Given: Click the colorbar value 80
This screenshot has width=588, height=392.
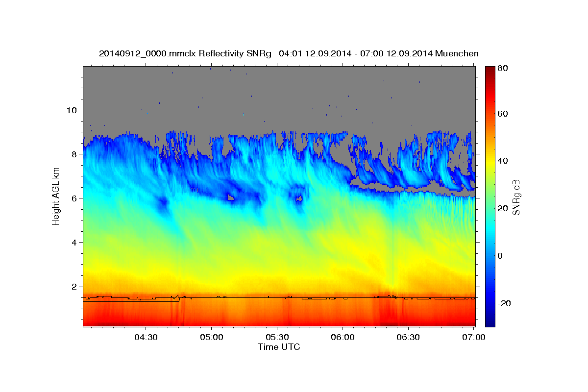Looking at the screenshot, I should 504,69.
